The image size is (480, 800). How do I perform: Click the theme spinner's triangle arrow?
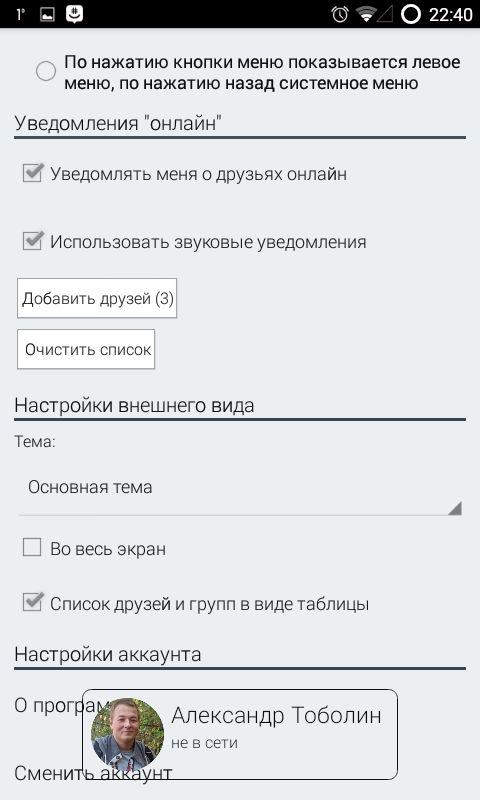pyautogui.click(x=454, y=508)
